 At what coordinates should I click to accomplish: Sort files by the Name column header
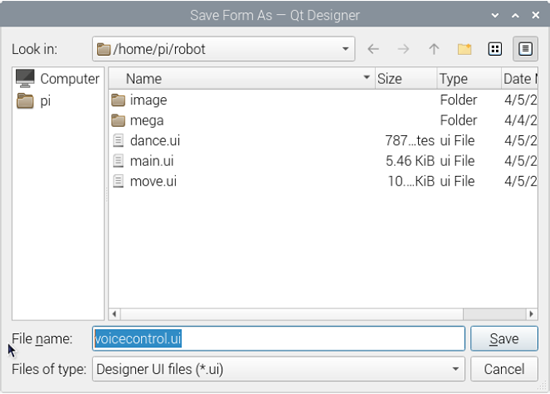[x=241, y=79]
